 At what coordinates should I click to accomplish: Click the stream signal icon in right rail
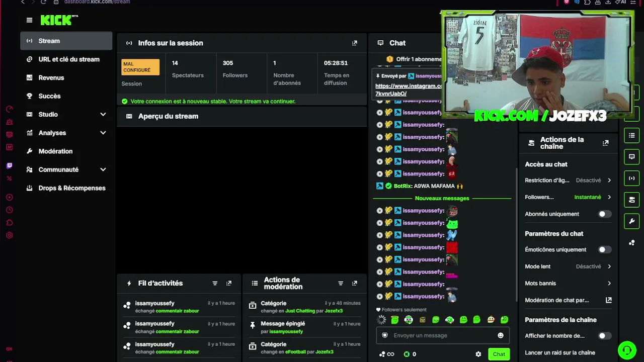pos(631,178)
